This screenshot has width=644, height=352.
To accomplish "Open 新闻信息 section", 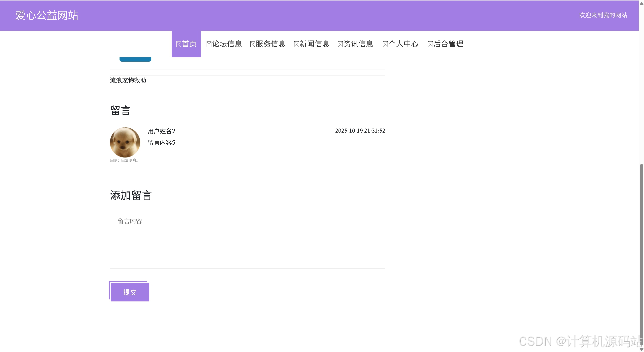I will pyautogui.click(x=314, y=44).
